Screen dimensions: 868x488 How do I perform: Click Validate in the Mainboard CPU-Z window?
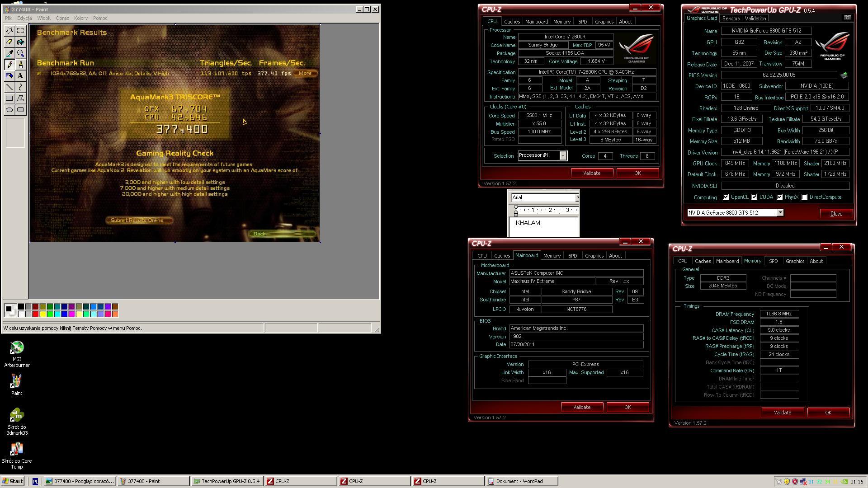pos(582,407)
